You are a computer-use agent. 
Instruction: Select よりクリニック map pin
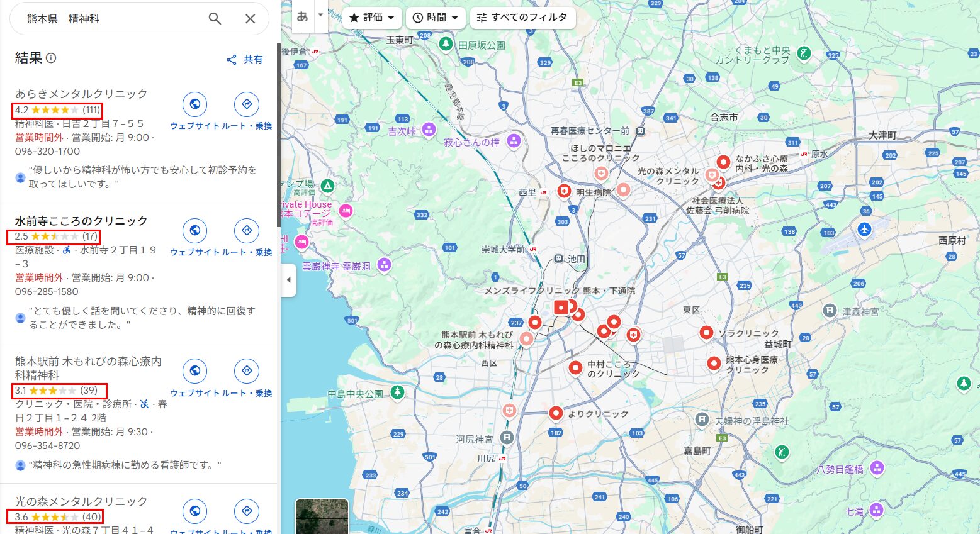click(x=555, y=413)
